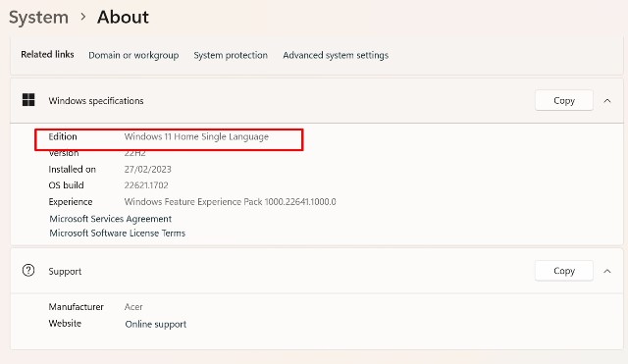Click the question mark Support icon
628x364 pixels.
click(x=28, y=270)
